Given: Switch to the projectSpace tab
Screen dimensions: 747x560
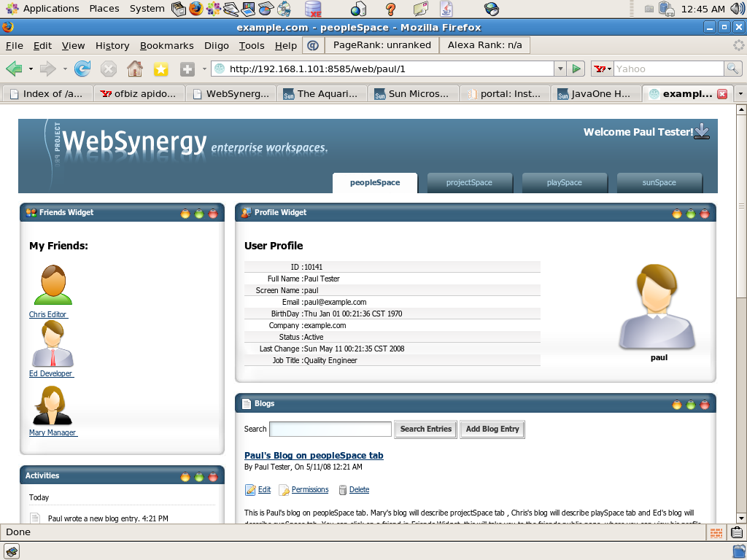Looking at the screenshot, I should [469, 182].
